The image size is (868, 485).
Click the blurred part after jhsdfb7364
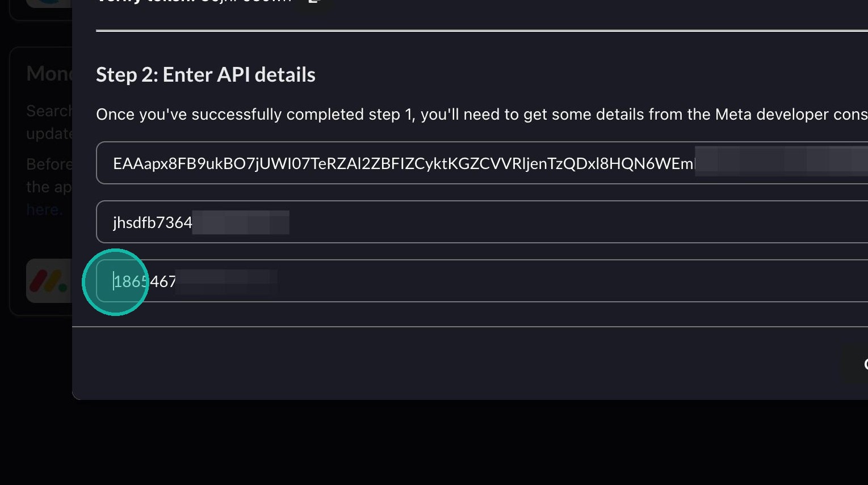(241, 222)
